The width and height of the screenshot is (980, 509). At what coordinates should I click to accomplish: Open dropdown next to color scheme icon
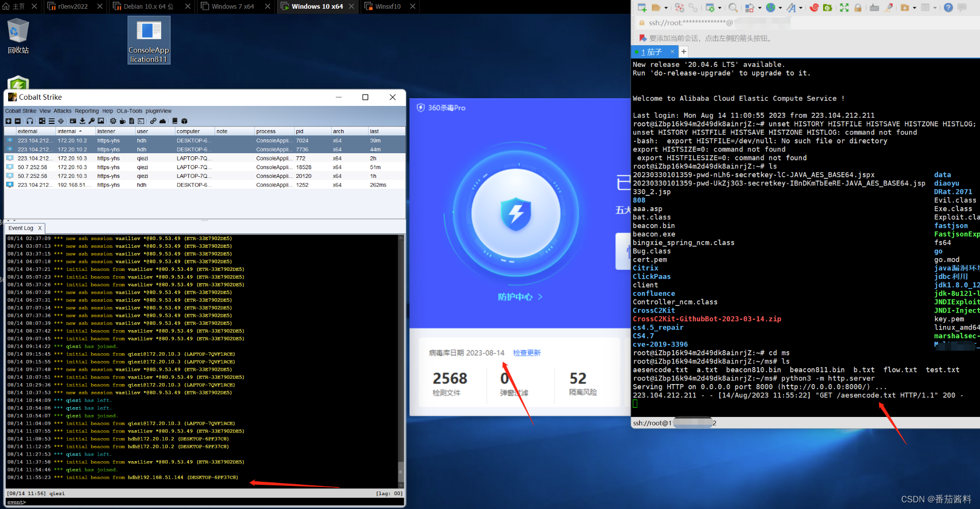click(760, 8)
